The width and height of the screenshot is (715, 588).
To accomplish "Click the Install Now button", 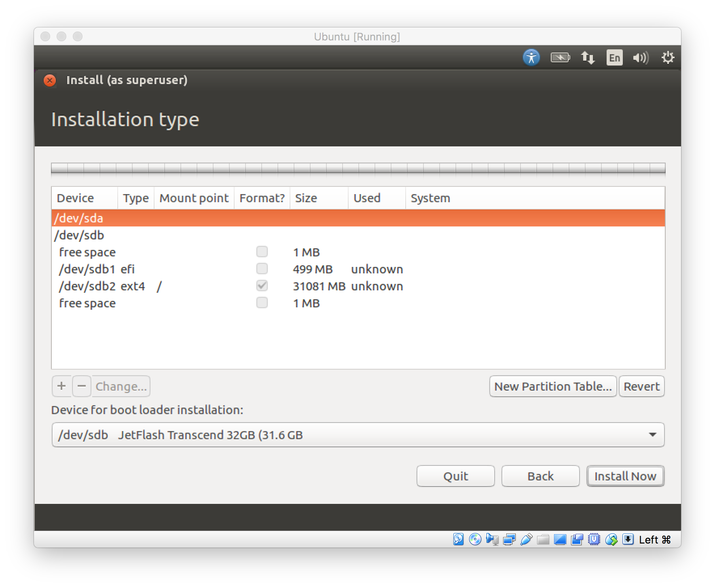I will click(625, 476).
